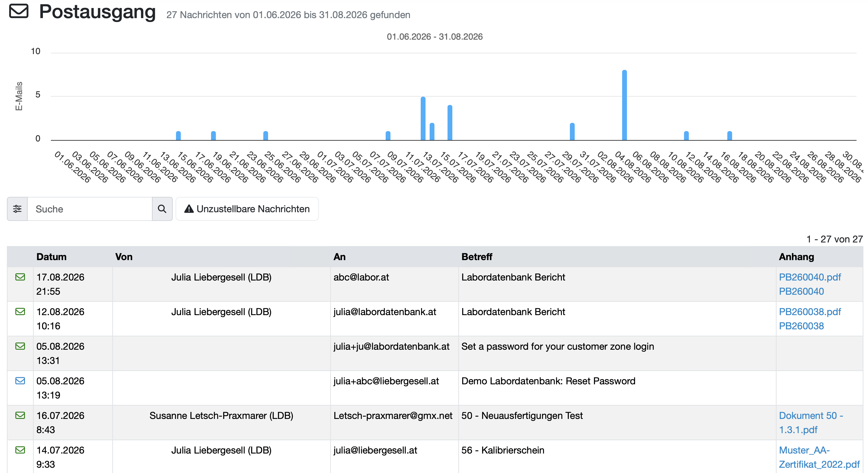Viewport: 868px width, 473px height.
Task: Click envelope icon for 16.07.2026 message
Action: pos(20,415)
